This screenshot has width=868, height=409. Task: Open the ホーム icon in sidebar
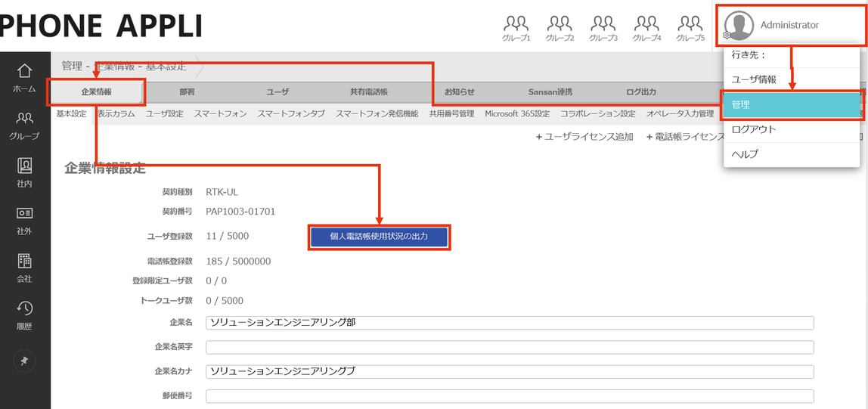pyautogui.click(x=24, y=77)
